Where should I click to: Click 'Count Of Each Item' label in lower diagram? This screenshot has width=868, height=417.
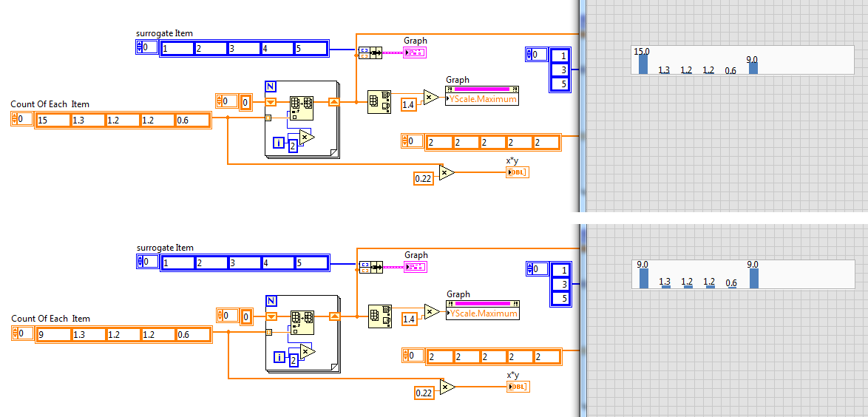click(x=50, y=319)
